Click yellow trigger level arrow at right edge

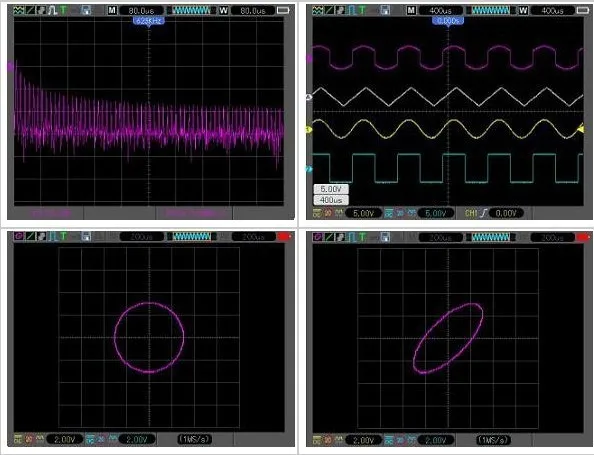(580, 130)
